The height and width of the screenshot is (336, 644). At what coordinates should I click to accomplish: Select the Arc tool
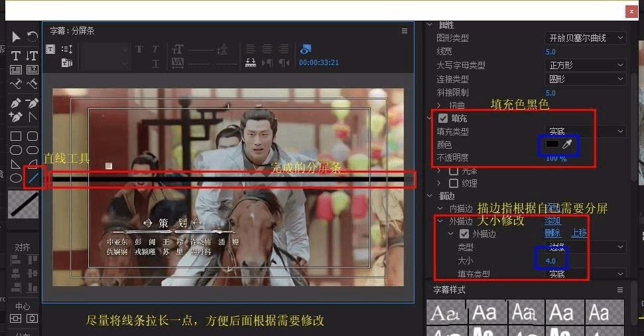click(x=33, y=163)
